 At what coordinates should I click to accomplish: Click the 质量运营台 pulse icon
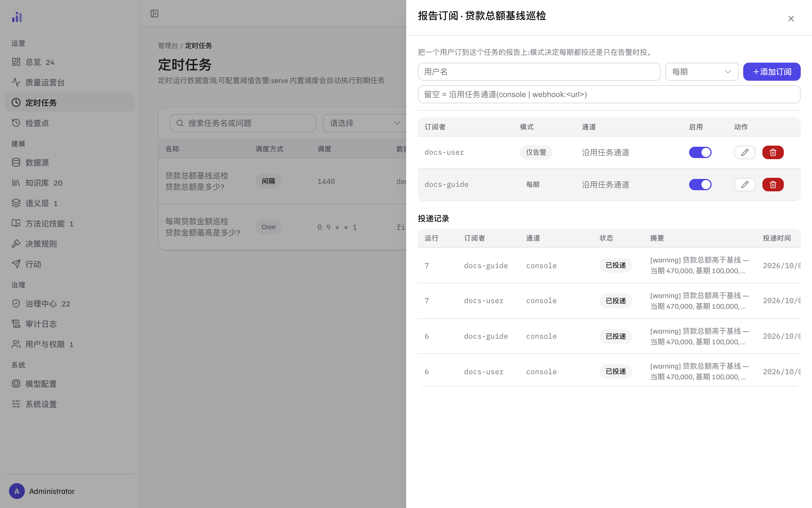click(x=16, y=82)
